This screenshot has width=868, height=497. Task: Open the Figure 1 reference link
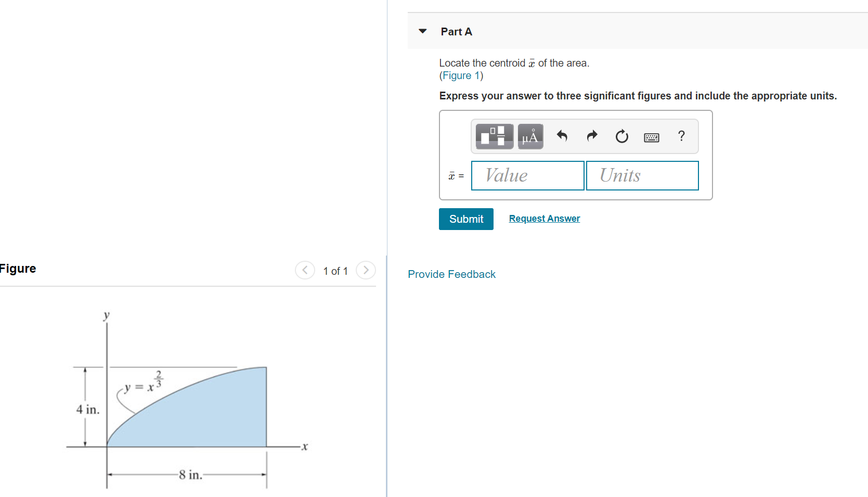pos(460,75)
